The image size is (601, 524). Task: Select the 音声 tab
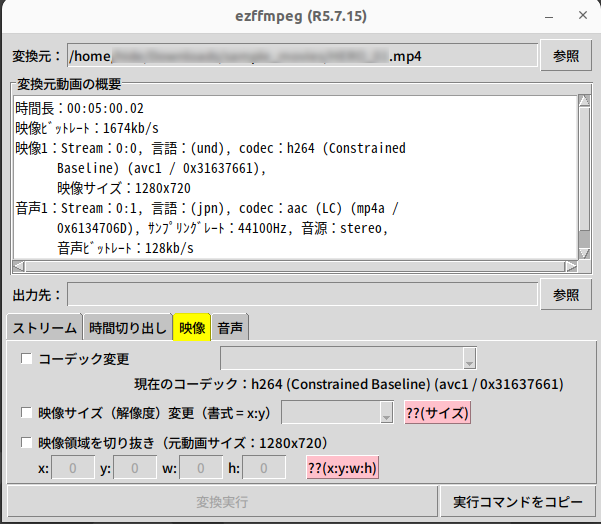[x=231, y=327]
